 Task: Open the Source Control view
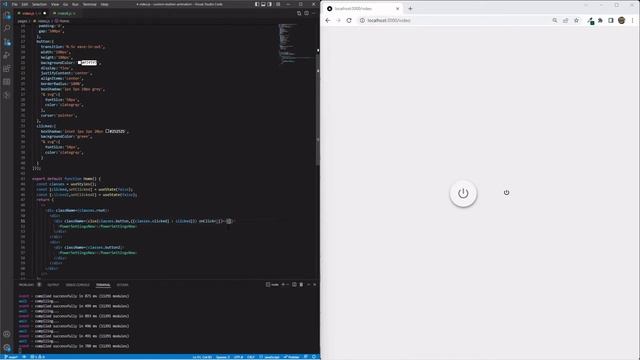click(7, 42)
